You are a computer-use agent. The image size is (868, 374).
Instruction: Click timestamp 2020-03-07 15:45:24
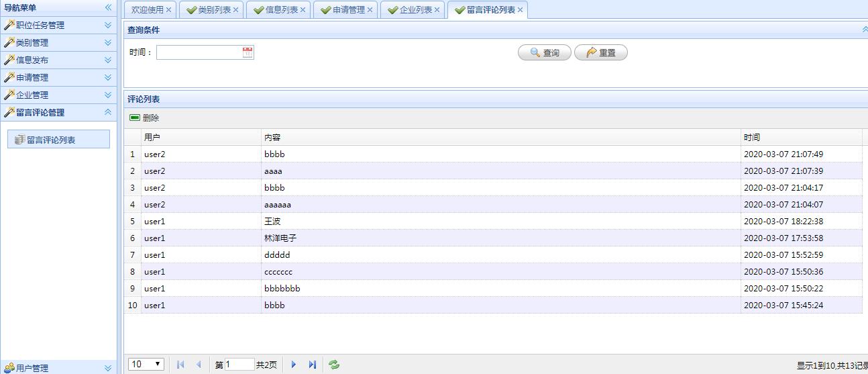point(783,305)
